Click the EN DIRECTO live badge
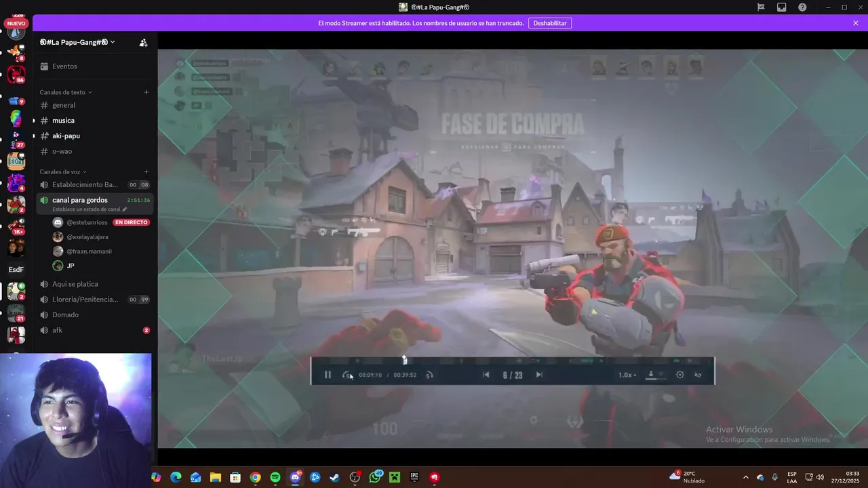This screenshot has width=868, height=488. (x=131, y=222)
